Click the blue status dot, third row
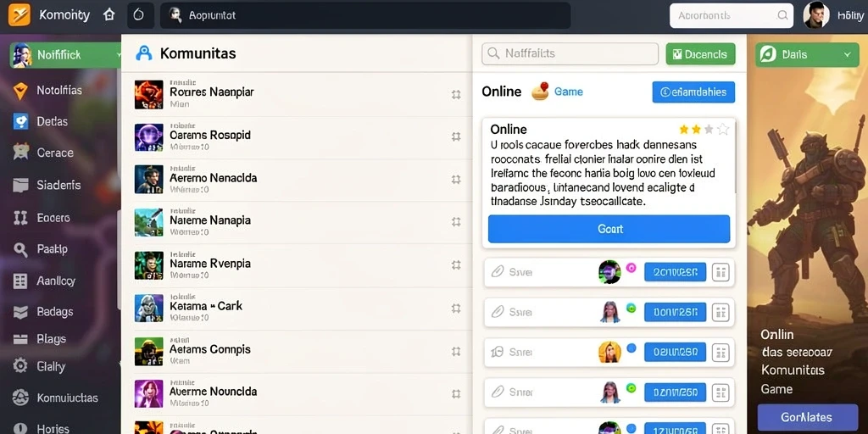This screenshot has width=868, height=434. [x=631, y=348]
